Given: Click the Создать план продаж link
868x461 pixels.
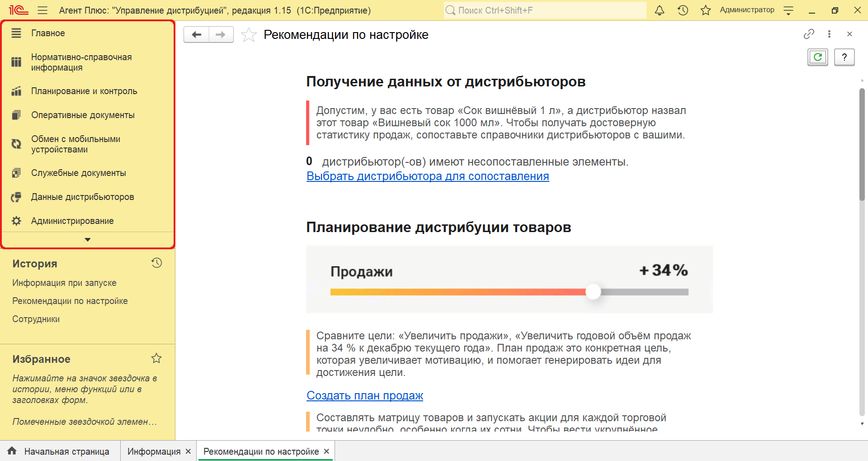Looking at the screenshot, I should [364, 395].
